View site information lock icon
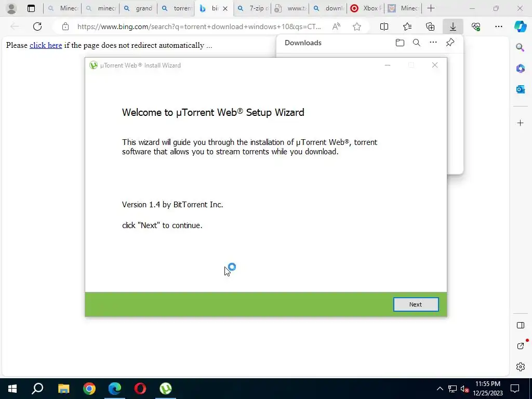 click(65, 26)
